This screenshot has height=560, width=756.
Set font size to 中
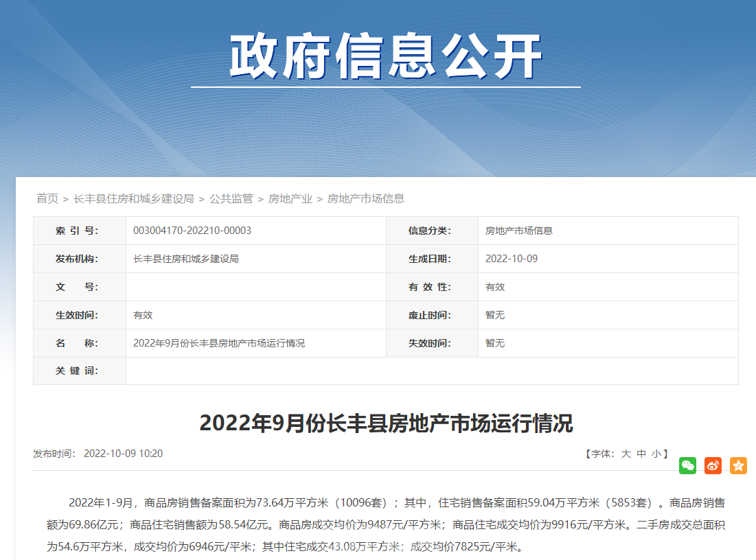point(641,454)
